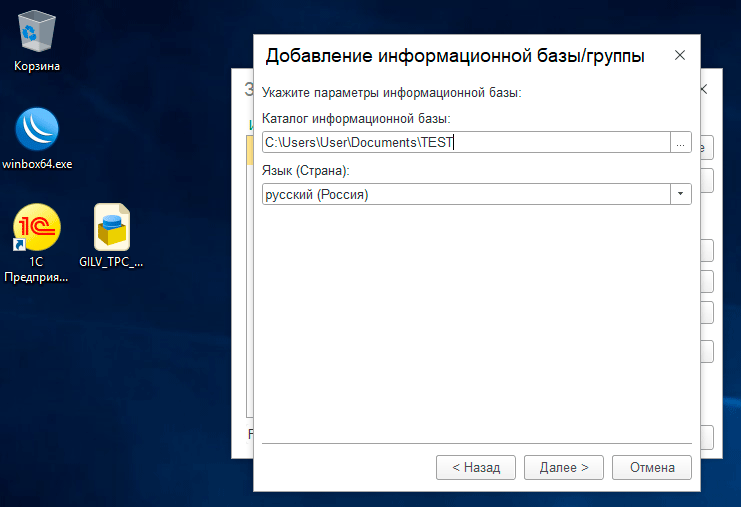Select the GILV_TPC desktop file icon
The height and width of the screenshot is (507, 741).
[112, 227]
